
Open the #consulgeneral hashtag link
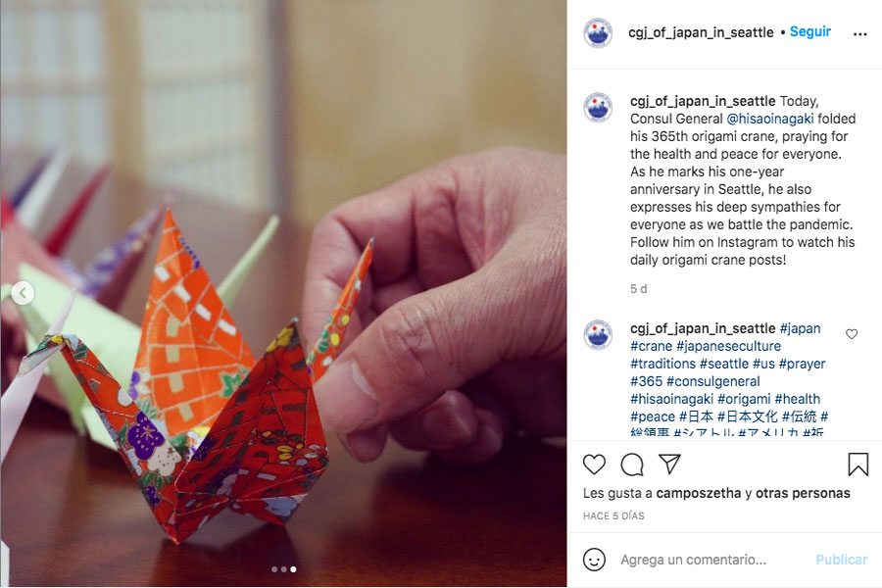713,381
